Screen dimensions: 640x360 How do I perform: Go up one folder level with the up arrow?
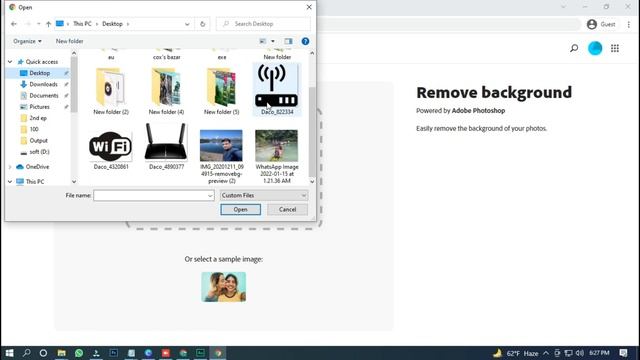pos(48,24)
